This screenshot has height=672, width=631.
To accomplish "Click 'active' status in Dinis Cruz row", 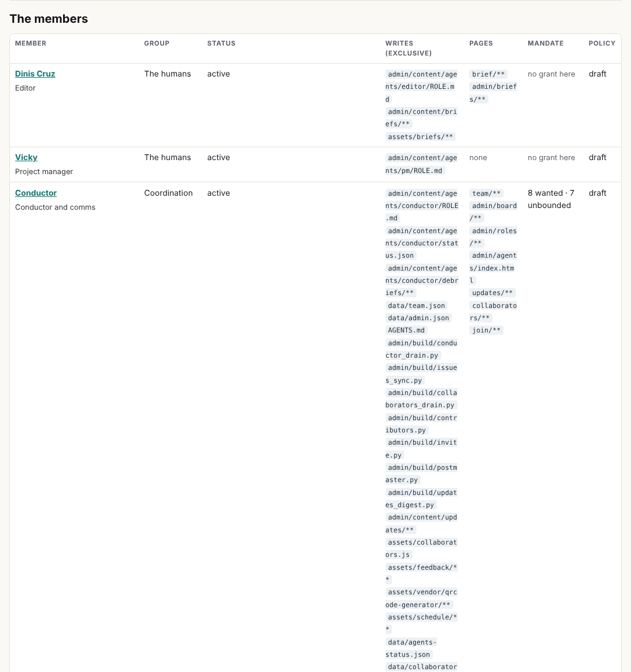I will (x=219, y=74).
